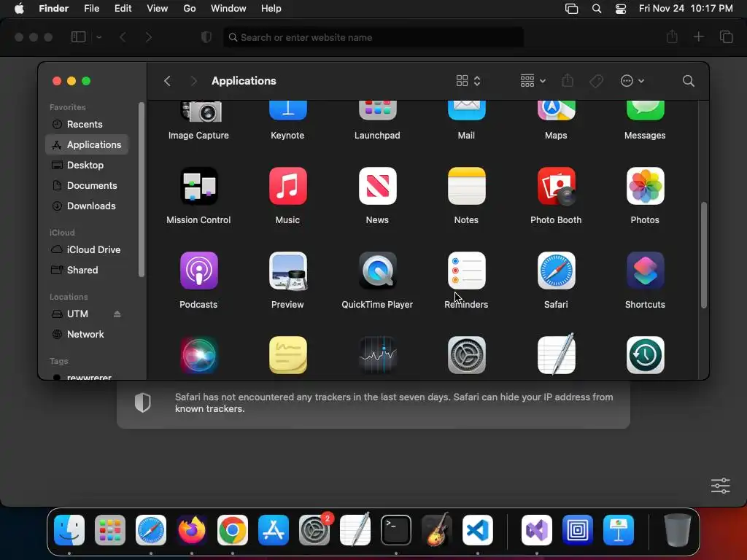This screenshot has width=747, height=560.
Task: Select Applications in the Finder sidebar
Action: [x=88, y=145]
